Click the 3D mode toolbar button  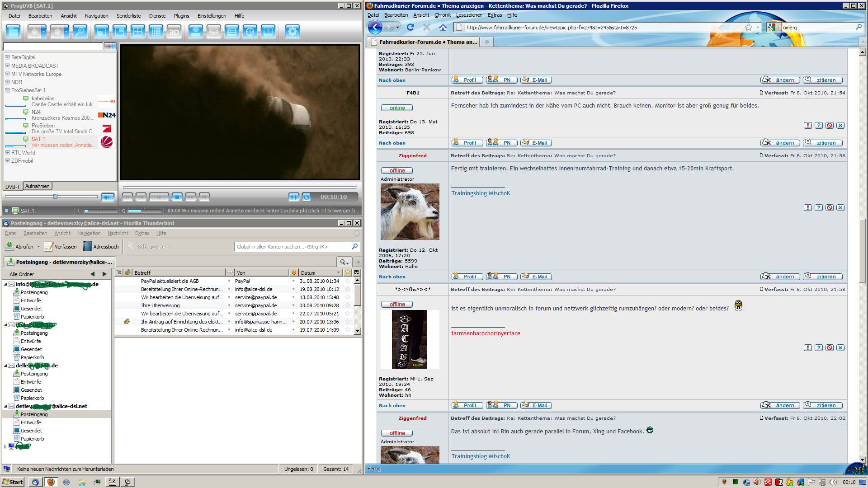174,32
